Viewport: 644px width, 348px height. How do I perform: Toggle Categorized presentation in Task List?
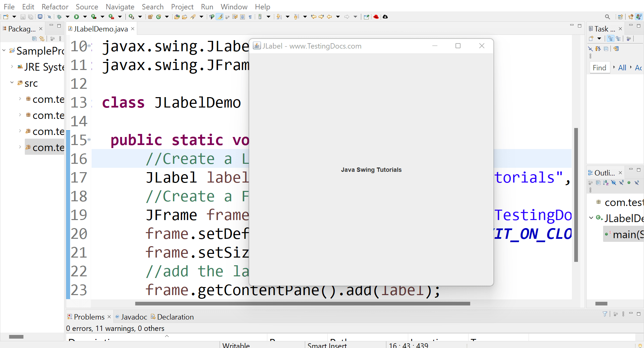click(x=611, y=39)
